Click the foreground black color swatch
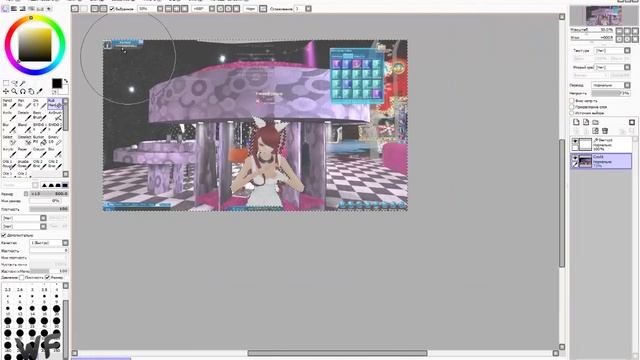The image size is (640, 360). (x=57, y=83)
